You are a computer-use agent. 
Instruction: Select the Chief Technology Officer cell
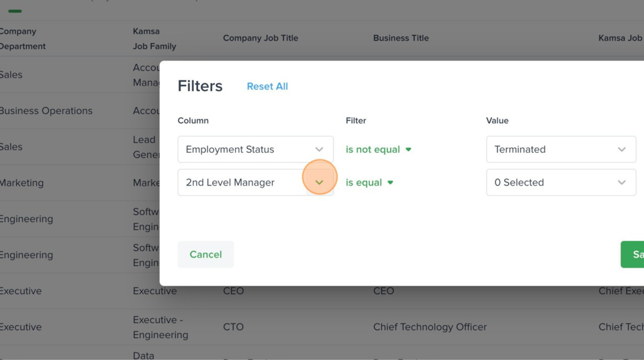[430, 327]
